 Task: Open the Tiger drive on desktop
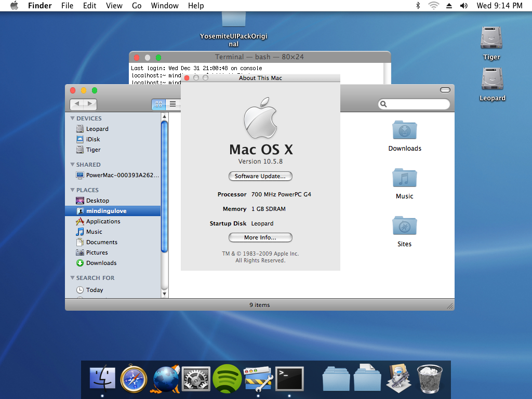click(491, 38)
